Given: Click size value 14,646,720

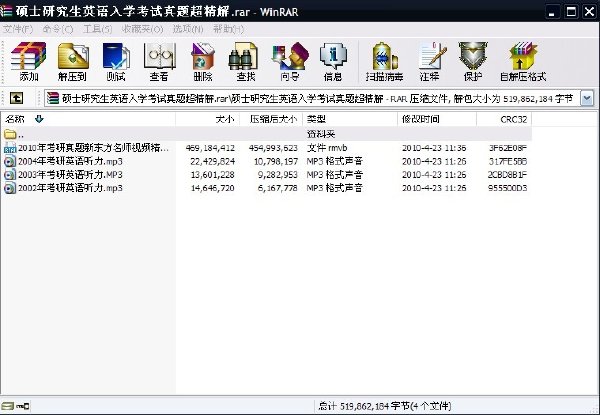Looking at the screenshot, I should [x=212, y=188].
